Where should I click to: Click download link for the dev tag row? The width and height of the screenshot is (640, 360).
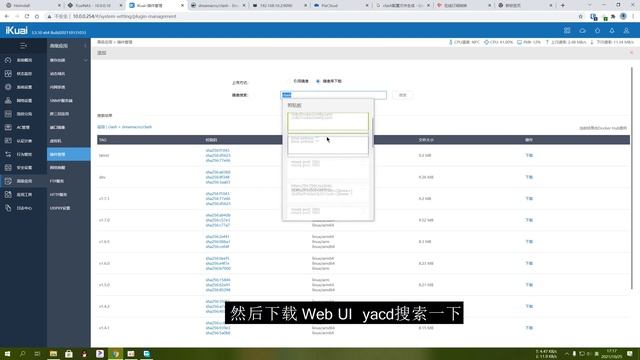pyautogui.click(x=529, y=177)
